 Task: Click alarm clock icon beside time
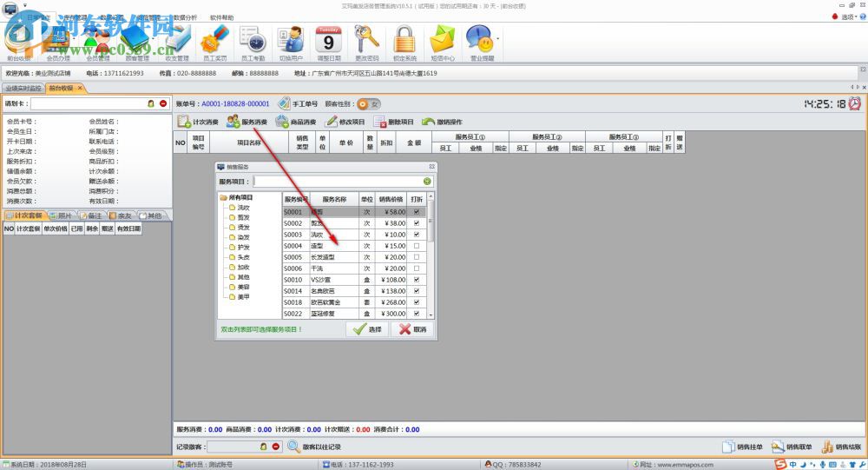(855, 103)
